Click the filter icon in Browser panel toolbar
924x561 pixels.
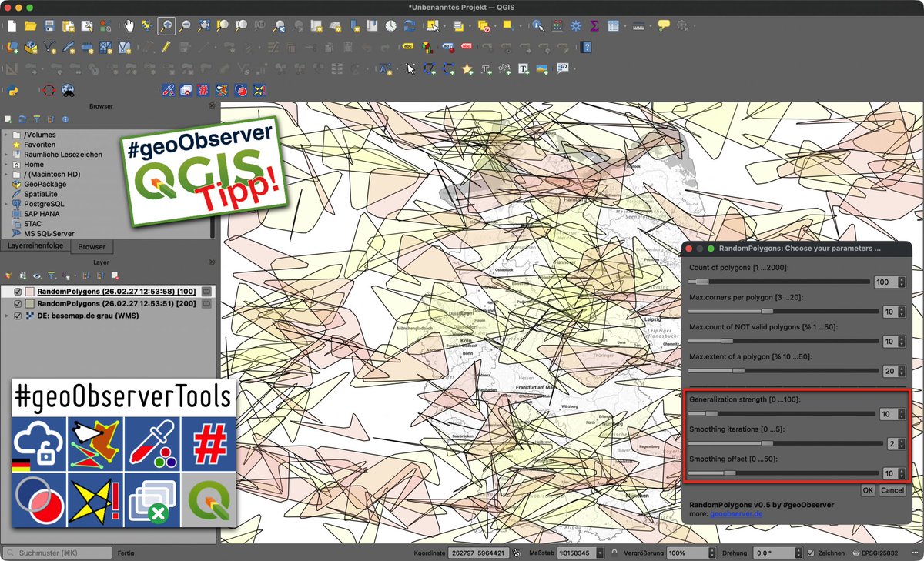point(36,120)
